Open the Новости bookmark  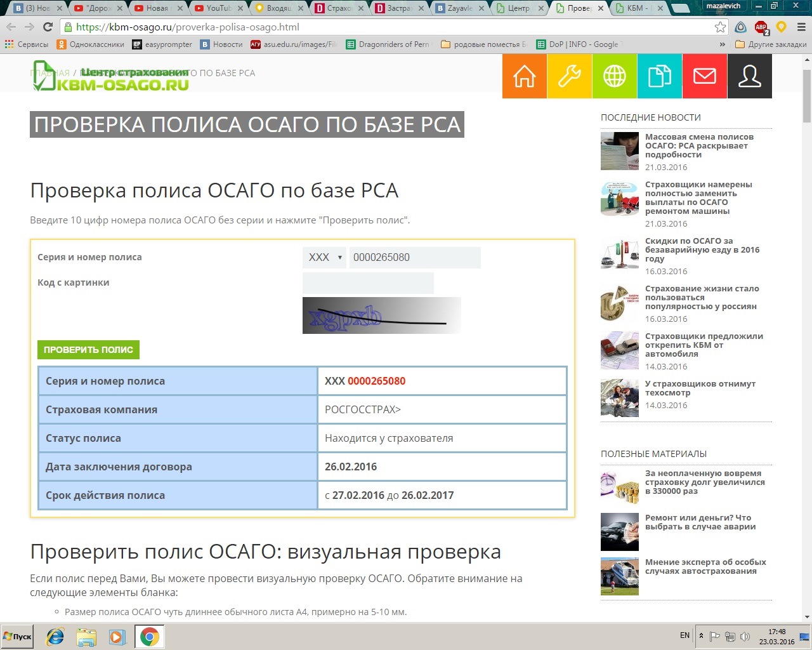pos(221,44)
